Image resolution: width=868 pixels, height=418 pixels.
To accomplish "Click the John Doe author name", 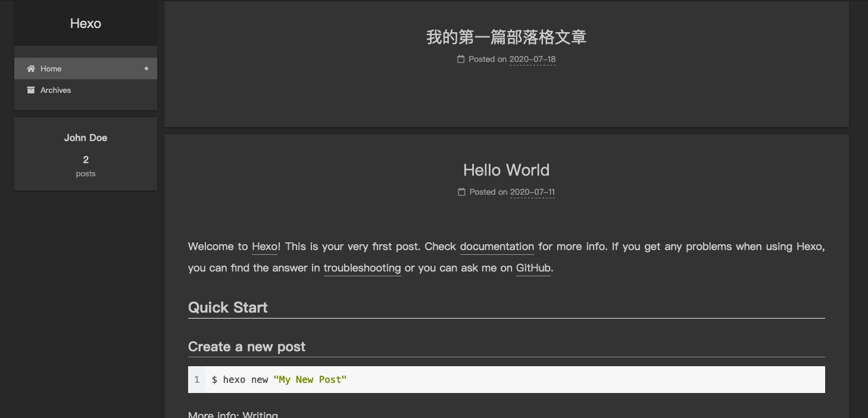I will 86,138.
